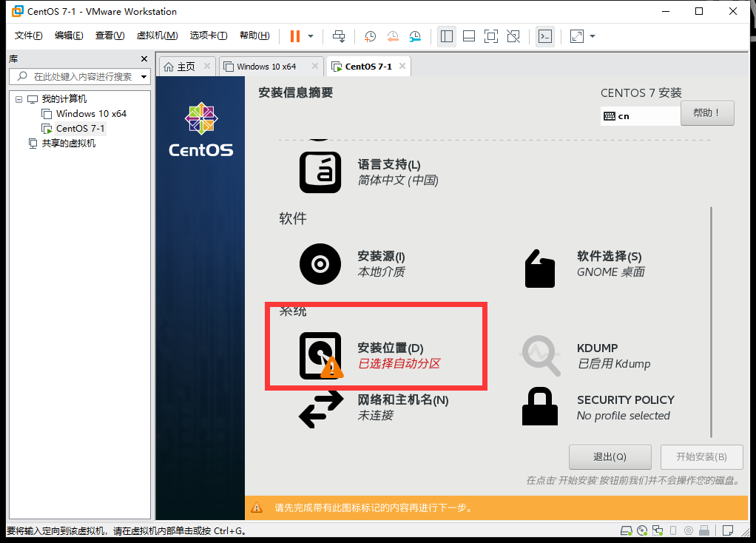Click the sound card status bar icon
Viewport: 756px width, 543px height.
[x=689, y=530]
